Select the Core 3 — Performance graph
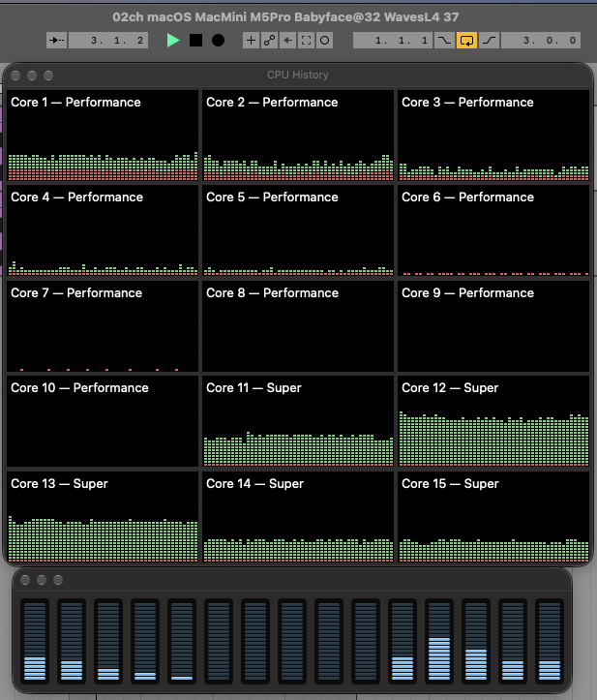The width and height of the screenshot is (597, 700). (x=493, y=136)
